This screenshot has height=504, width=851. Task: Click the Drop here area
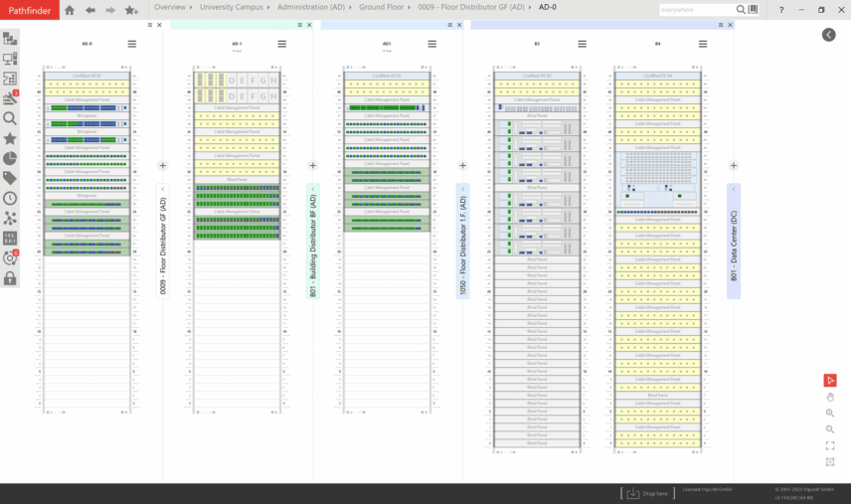646,493
